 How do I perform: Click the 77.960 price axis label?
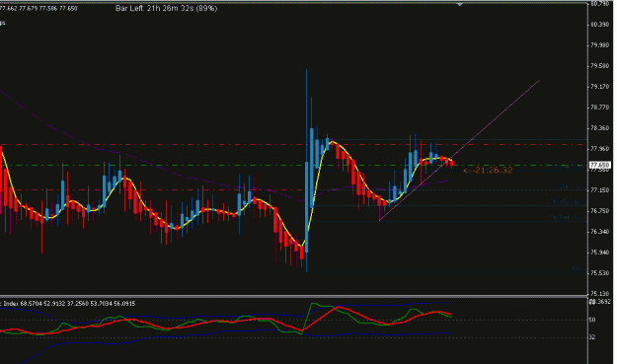point(599,149)
